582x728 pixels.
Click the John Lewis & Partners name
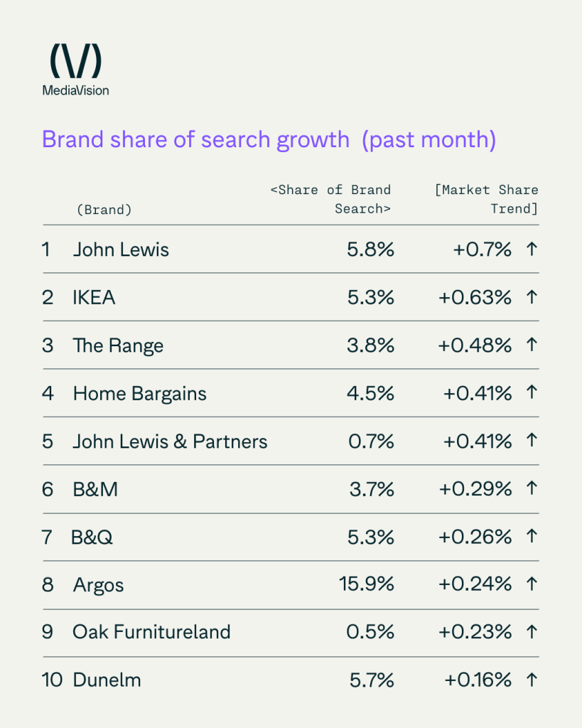[x=170, y=441]
